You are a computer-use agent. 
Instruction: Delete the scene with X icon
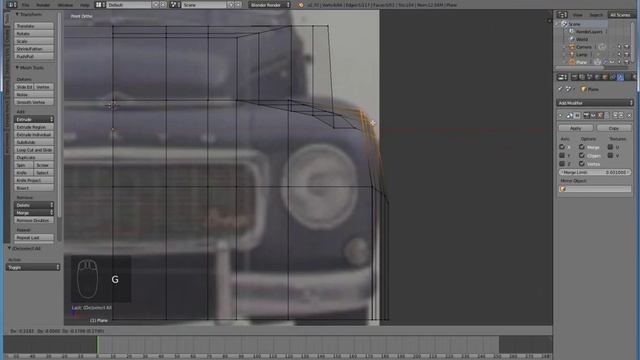tap(238, 5)
